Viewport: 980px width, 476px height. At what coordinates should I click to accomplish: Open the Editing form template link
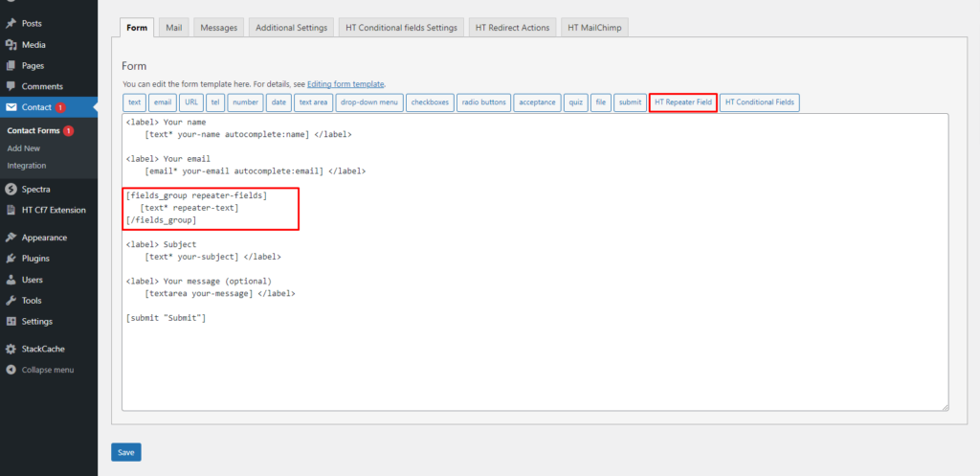point(345,84)
